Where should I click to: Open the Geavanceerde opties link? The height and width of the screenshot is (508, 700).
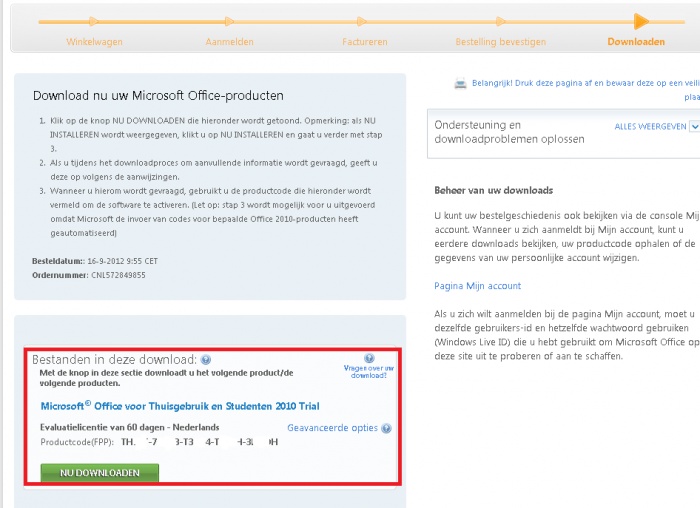coord(333,428)
